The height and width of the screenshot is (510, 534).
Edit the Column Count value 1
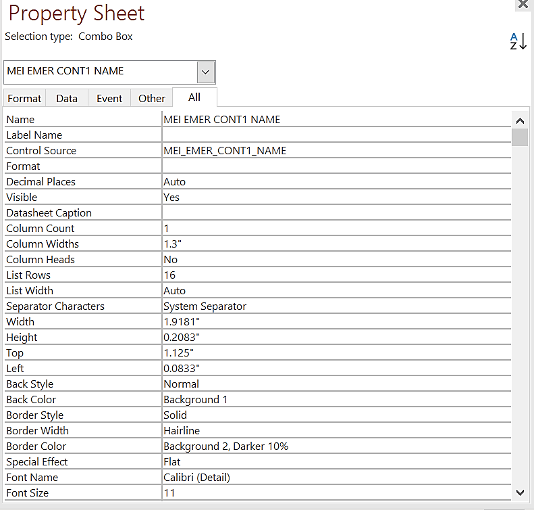point(336,228)
